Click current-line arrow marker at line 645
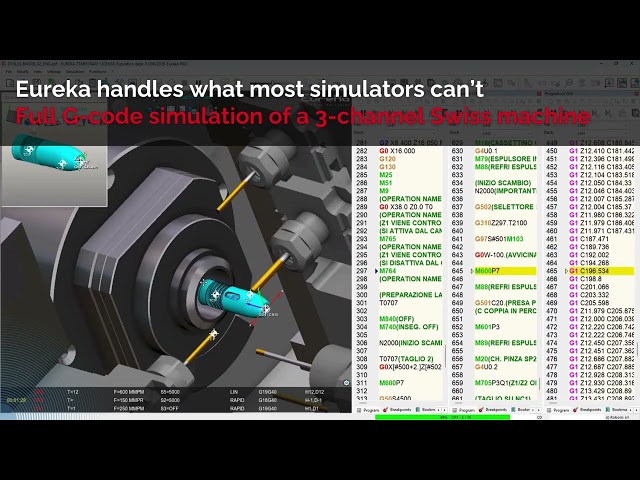 click(x=472, y=271)
